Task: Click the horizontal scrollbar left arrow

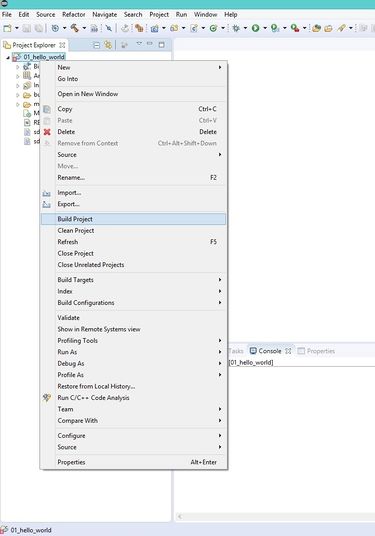Action: coord(179,517)
